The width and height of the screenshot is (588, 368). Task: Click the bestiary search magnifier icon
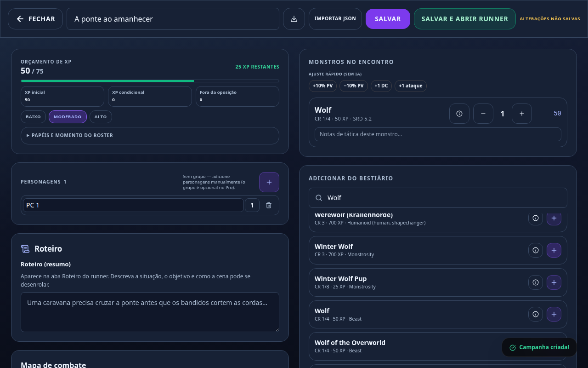(x=319, y=198)
